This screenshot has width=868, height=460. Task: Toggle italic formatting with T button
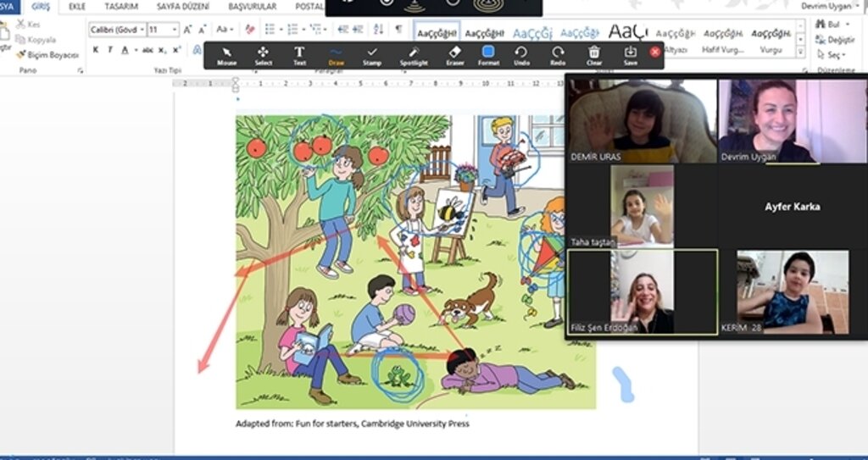(109, 50)
